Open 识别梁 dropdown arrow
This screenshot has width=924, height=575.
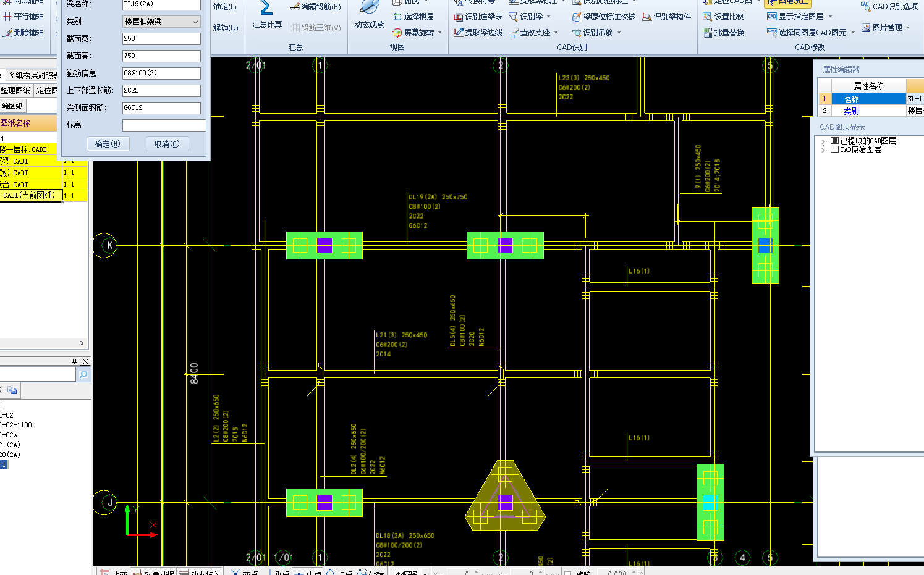click(x=549, y=17)
